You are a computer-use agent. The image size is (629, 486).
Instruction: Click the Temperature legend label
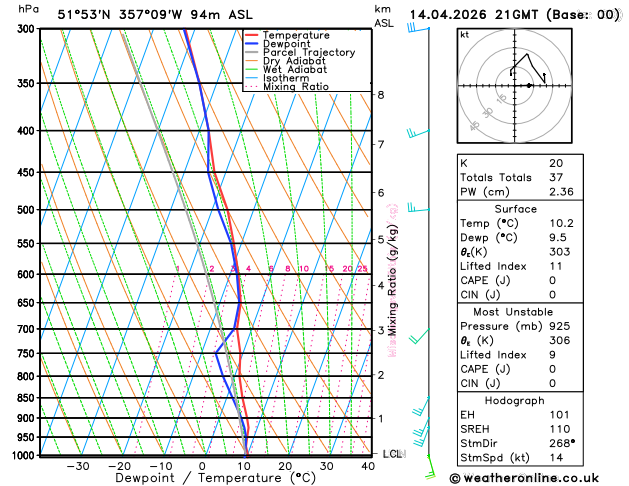point(296,35)
